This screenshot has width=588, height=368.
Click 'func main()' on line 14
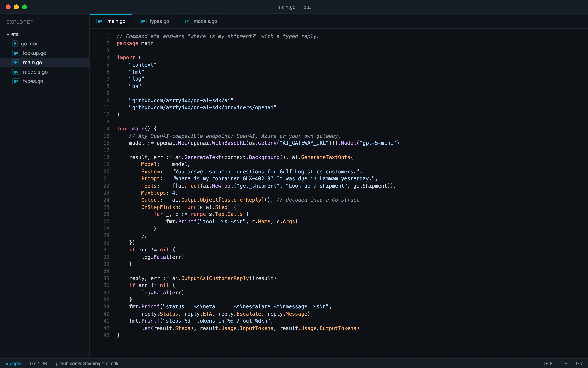point(134,129)
